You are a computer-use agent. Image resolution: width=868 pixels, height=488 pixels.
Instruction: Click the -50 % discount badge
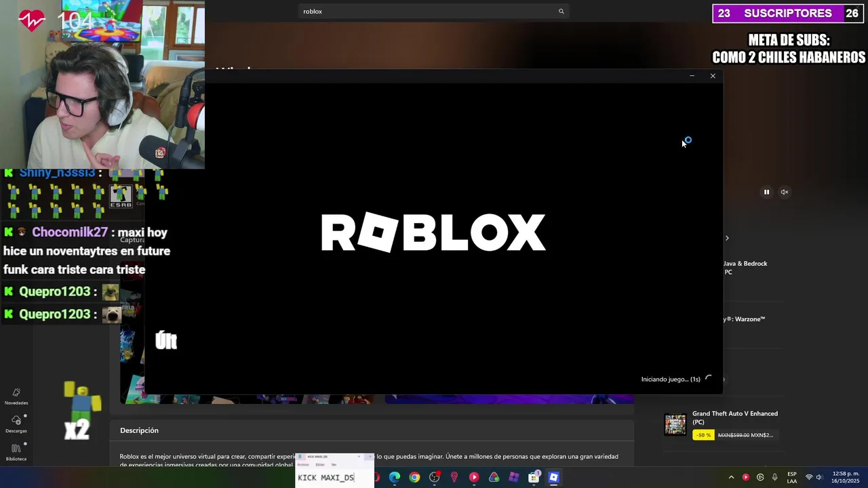coord(703,435)
